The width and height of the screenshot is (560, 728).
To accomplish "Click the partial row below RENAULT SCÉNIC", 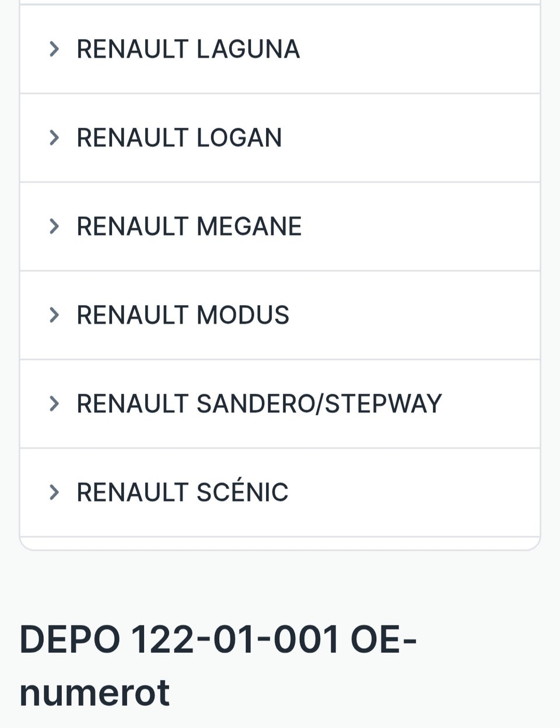I will [x=280, y=543].
